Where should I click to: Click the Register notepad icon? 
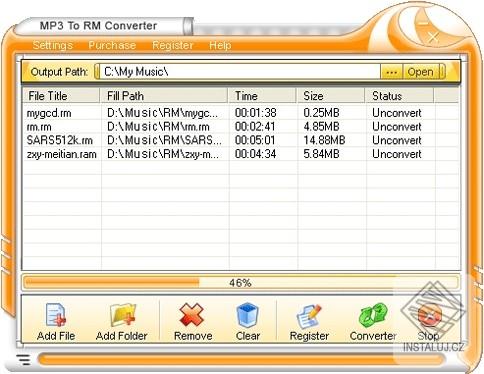(309, 315)
